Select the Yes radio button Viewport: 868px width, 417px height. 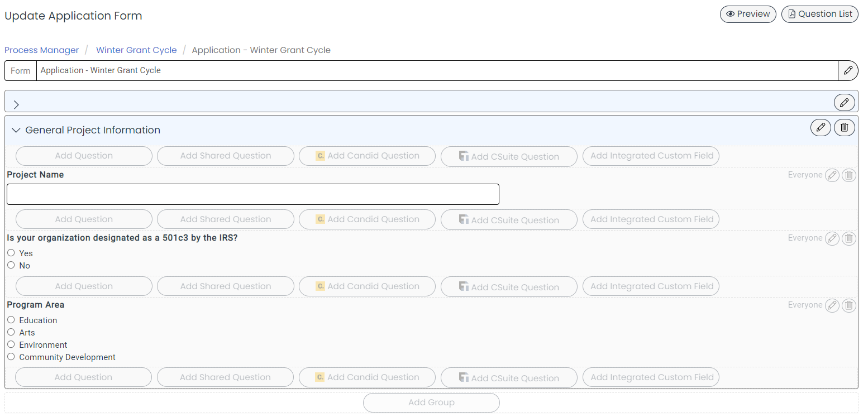pyautogui.click(x=11, y=252)
